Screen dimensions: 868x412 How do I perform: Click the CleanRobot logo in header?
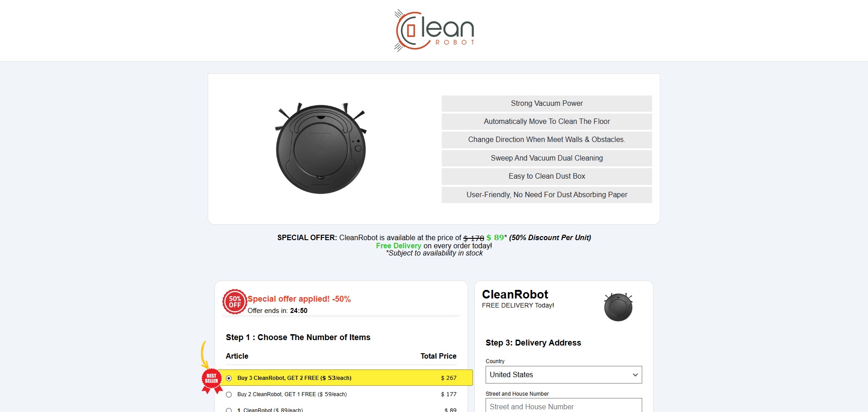[434, 30]
